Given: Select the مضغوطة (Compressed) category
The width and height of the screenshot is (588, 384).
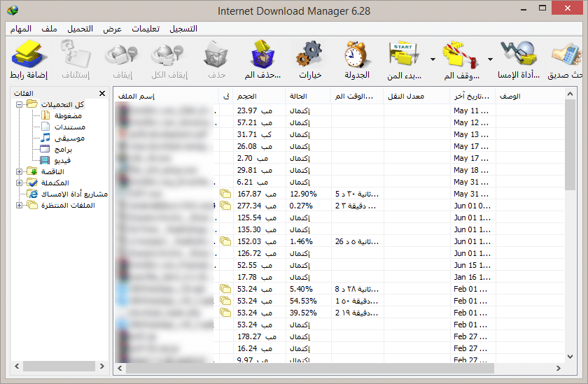Looking at the screenshot, I should click(68, 116).
